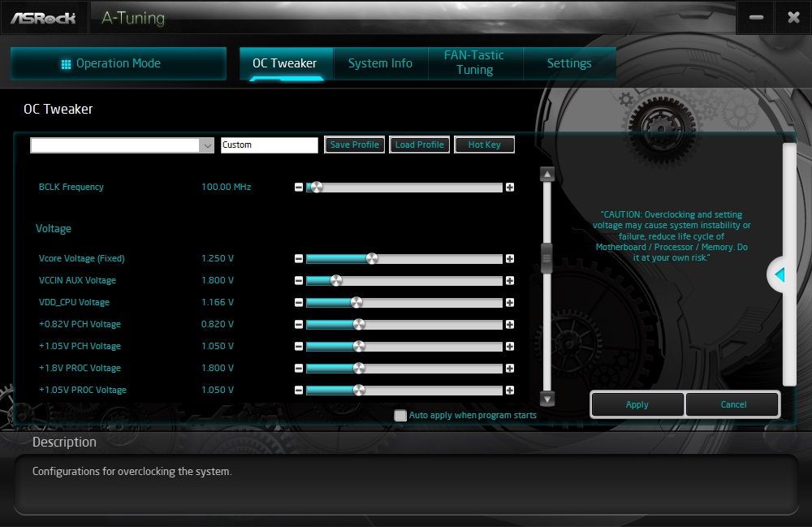
Task: Click the Description panel heading
Action: 64,442
